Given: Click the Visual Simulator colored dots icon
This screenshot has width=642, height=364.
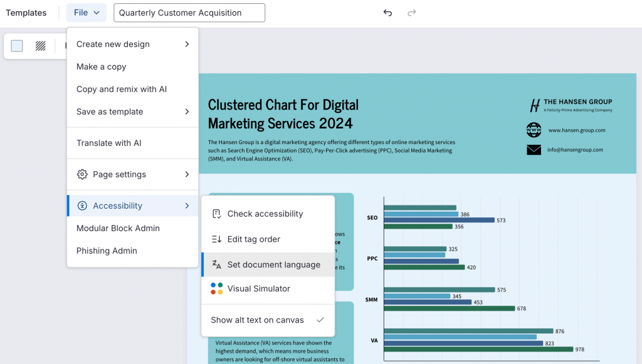Looking at the screenshot, I should [216, 289].
